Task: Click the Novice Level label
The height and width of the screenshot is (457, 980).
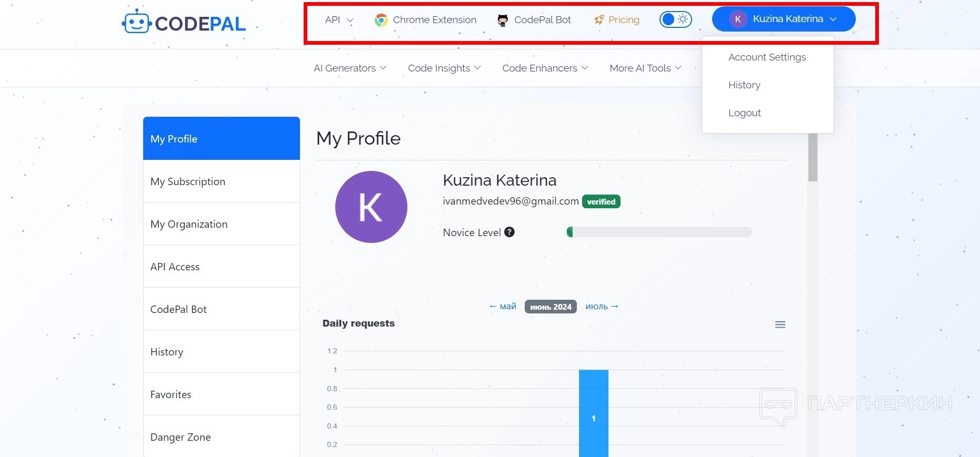Action: (472, 232)
